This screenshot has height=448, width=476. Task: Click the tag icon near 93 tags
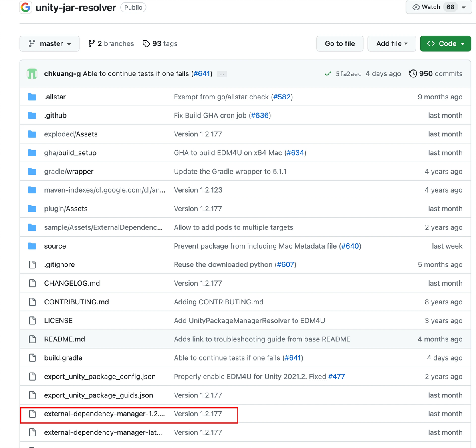[146, 44]
